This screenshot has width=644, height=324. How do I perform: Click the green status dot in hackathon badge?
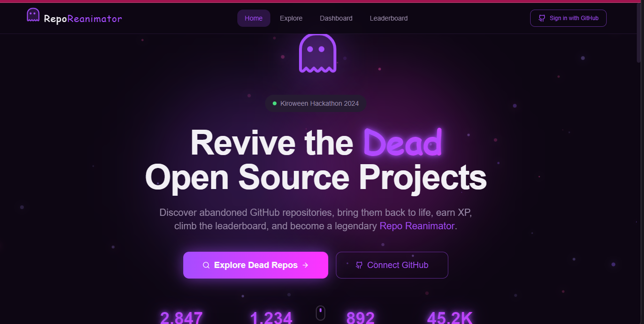(275, 103)
